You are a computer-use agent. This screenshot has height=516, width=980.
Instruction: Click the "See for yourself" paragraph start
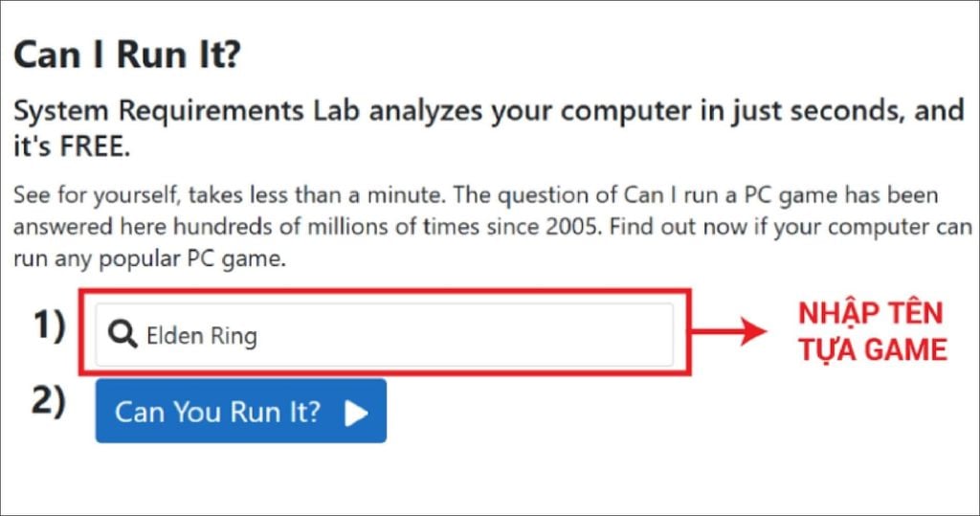96,196
